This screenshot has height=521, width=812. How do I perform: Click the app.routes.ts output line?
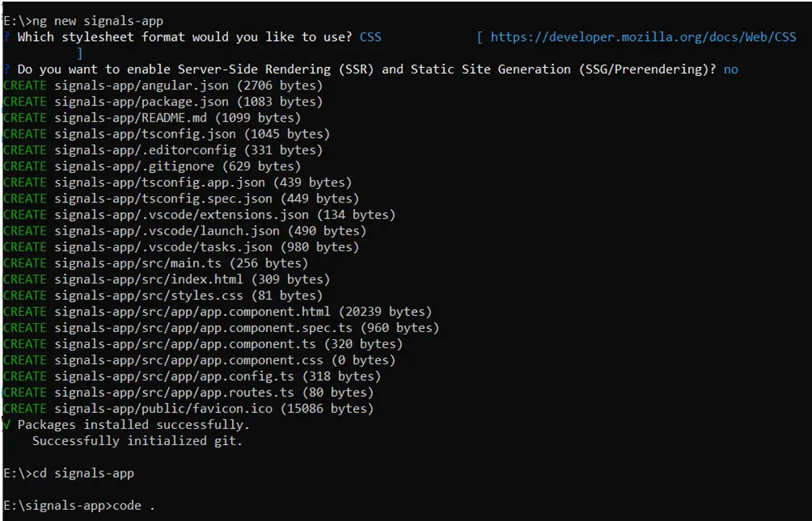[214, 392]
